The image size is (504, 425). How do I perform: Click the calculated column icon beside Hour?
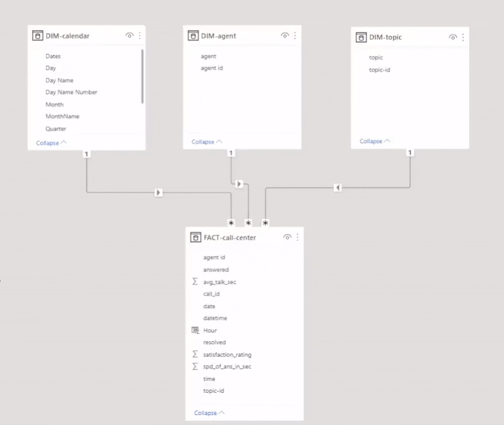click(195, 330)
